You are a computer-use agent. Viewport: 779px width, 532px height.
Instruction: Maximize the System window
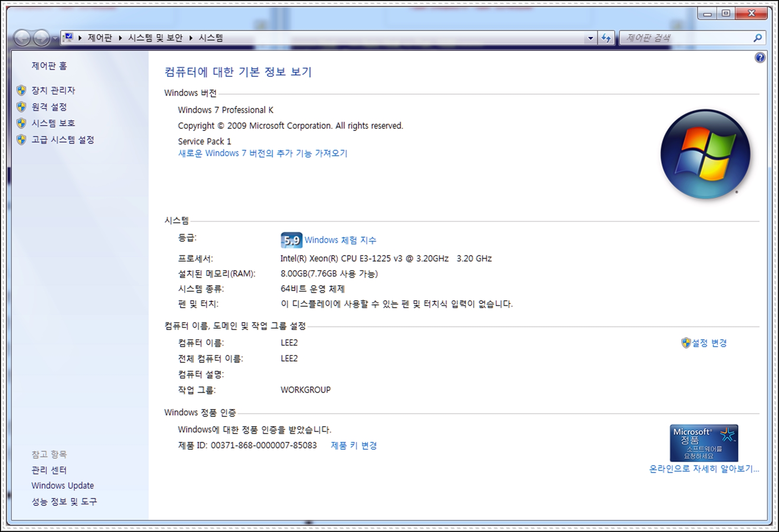click(726, 13)
